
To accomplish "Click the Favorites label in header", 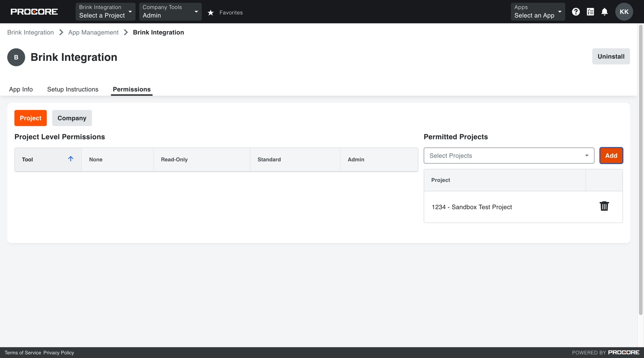I will pyautogui.click(x=231, y=12).
